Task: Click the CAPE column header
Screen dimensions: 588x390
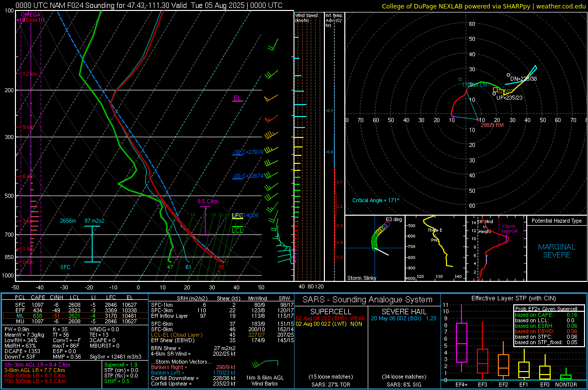Action: tap(38, 297)
